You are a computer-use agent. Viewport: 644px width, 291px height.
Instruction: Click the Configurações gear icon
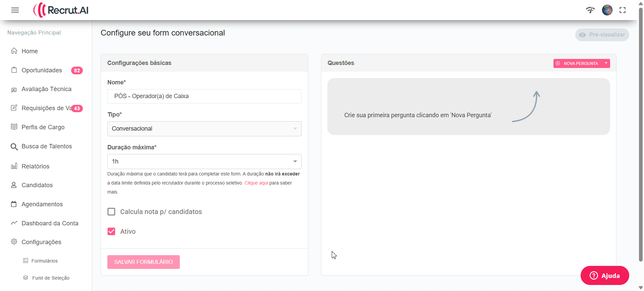[x=14, y=242]
